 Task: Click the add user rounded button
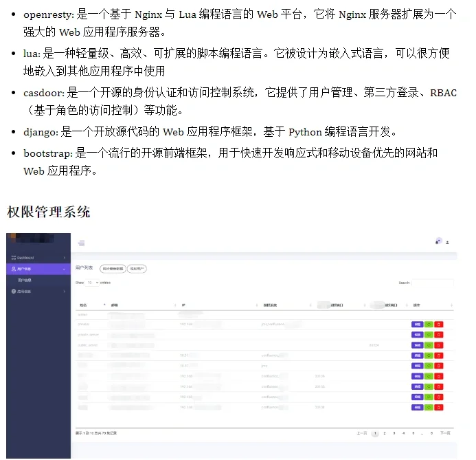tap(137, 269)
